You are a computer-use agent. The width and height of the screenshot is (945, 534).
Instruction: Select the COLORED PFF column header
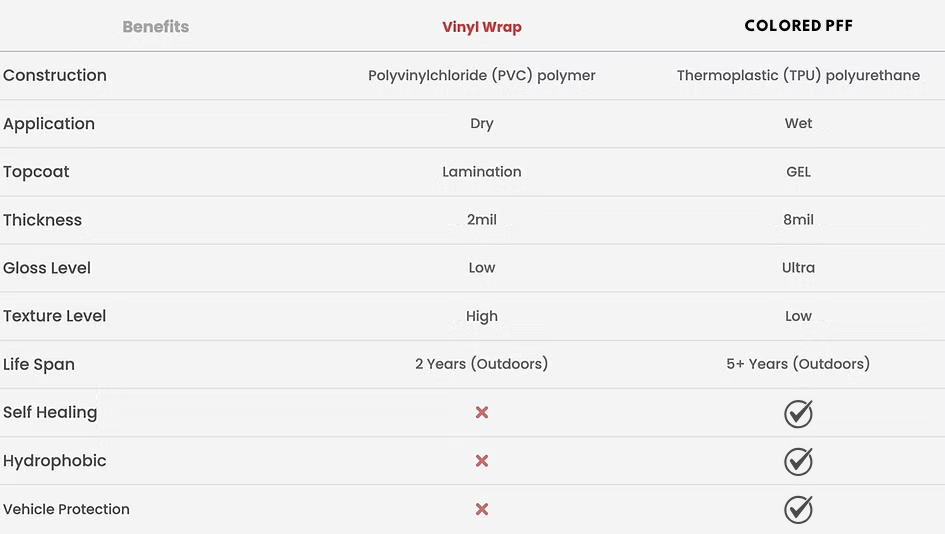(798, 26)
